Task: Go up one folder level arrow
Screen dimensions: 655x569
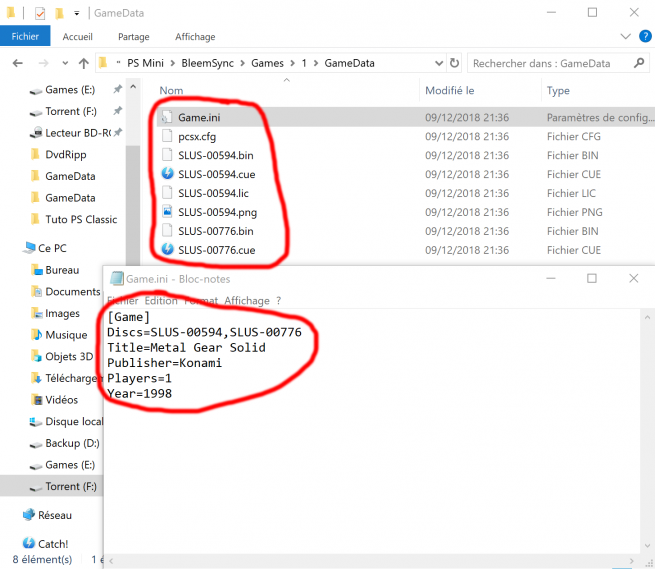Action: pyautogui.click(x=84, y=63)
